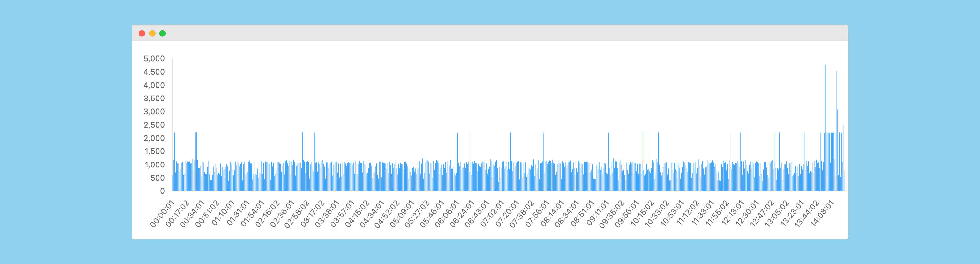Select the 1,500 y-axis label

(x=155, y=151)
